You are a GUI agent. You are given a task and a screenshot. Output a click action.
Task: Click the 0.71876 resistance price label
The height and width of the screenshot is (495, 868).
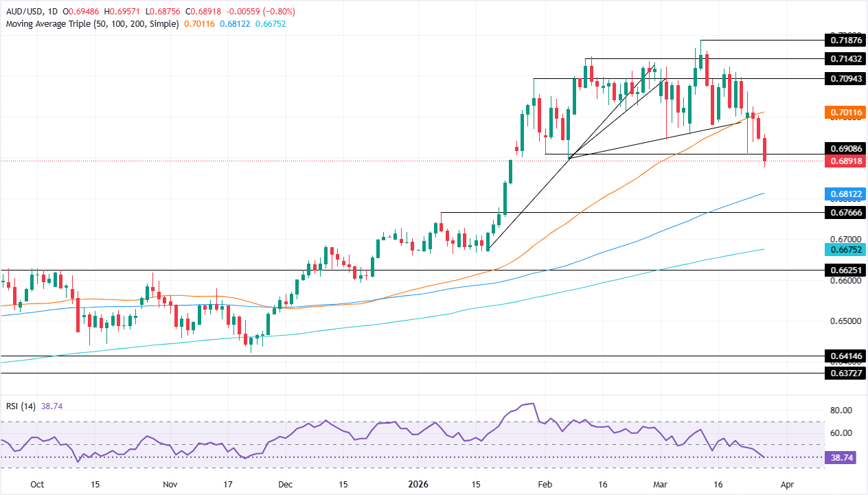pyautogui.click(x=845, y=41)
